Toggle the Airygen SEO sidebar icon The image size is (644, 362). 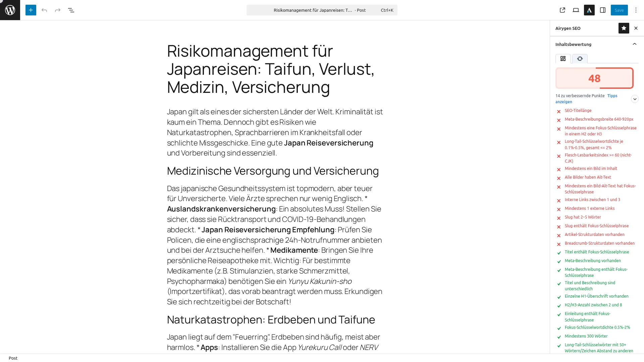point(589,10)
